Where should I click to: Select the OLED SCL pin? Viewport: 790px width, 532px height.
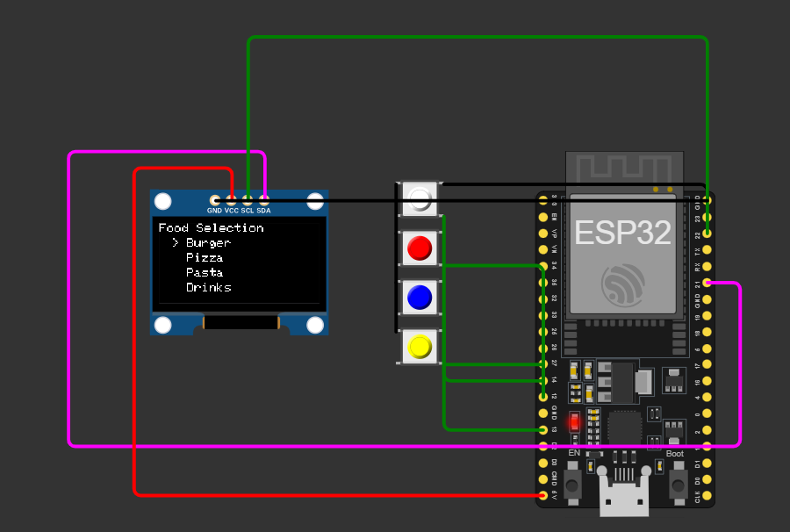tap(248, 200)
